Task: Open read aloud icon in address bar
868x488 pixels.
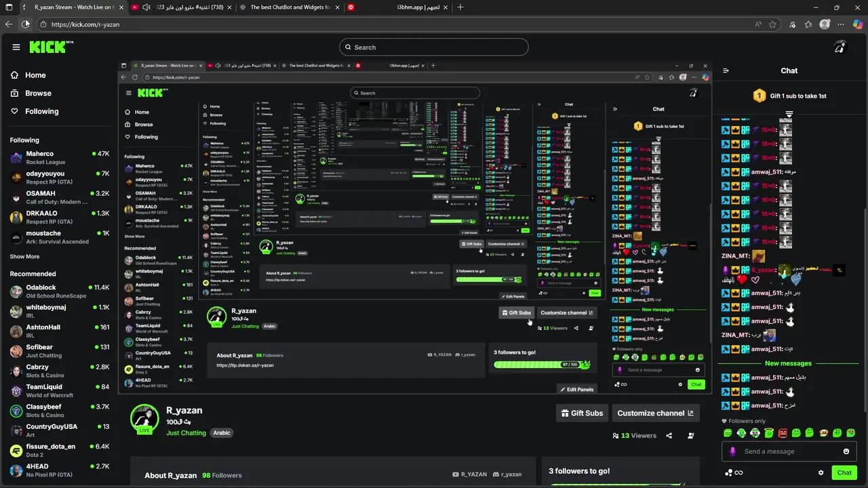Action: [x=757, y=24]
